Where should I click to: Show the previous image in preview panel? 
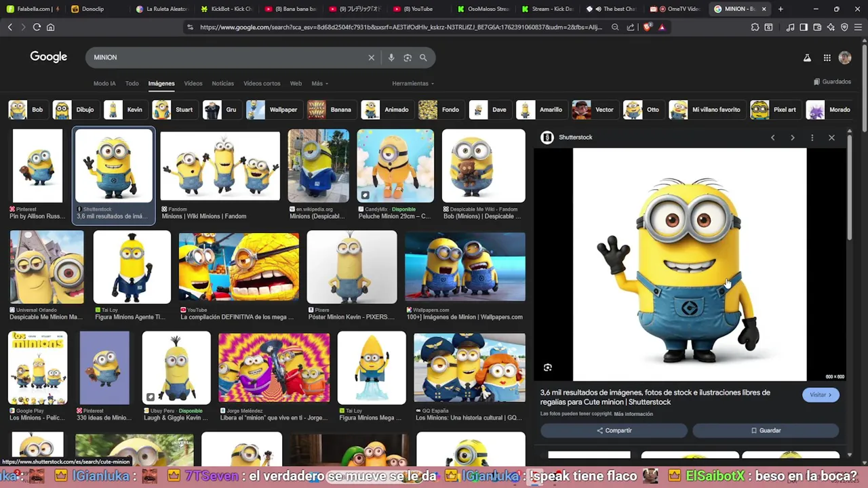point(772,138)
